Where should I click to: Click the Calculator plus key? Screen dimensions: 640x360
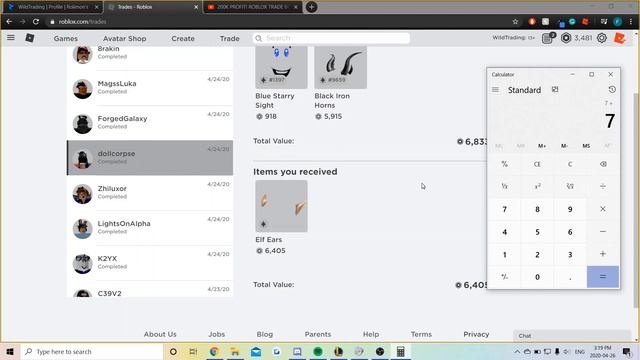pos(603,254)
